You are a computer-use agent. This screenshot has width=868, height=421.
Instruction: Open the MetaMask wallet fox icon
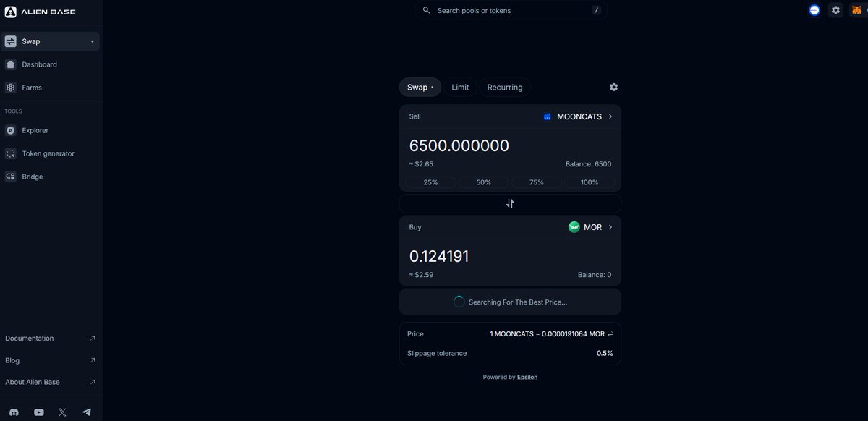[x=856, y=10]
